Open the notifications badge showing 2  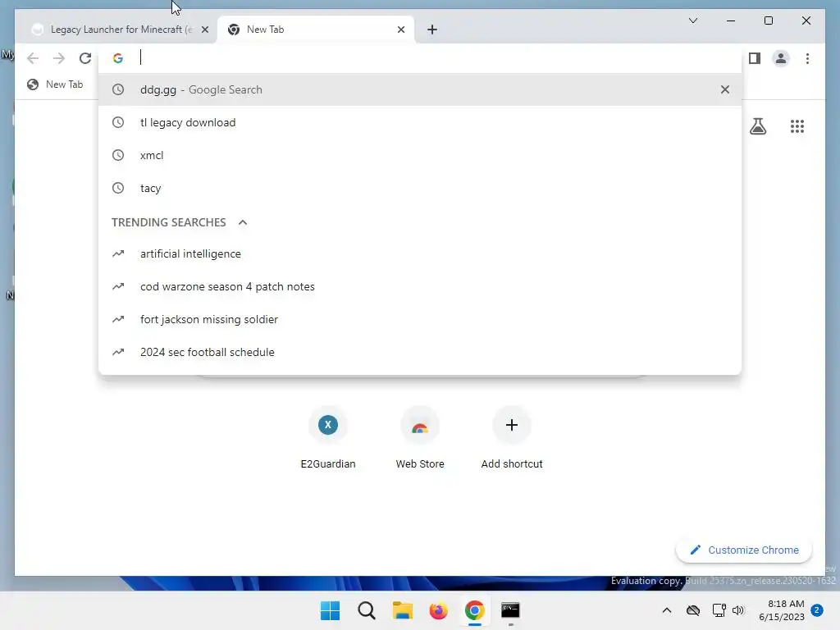pos(817,610)
